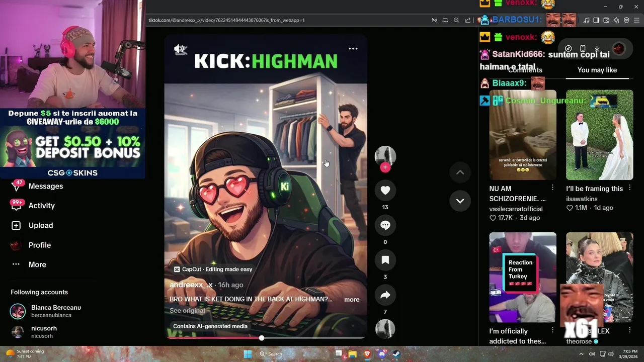The height and width of the screenshot is (362, 644).
Task: Click the TikTok coins icon in top pill
Action: coord(569,48)
